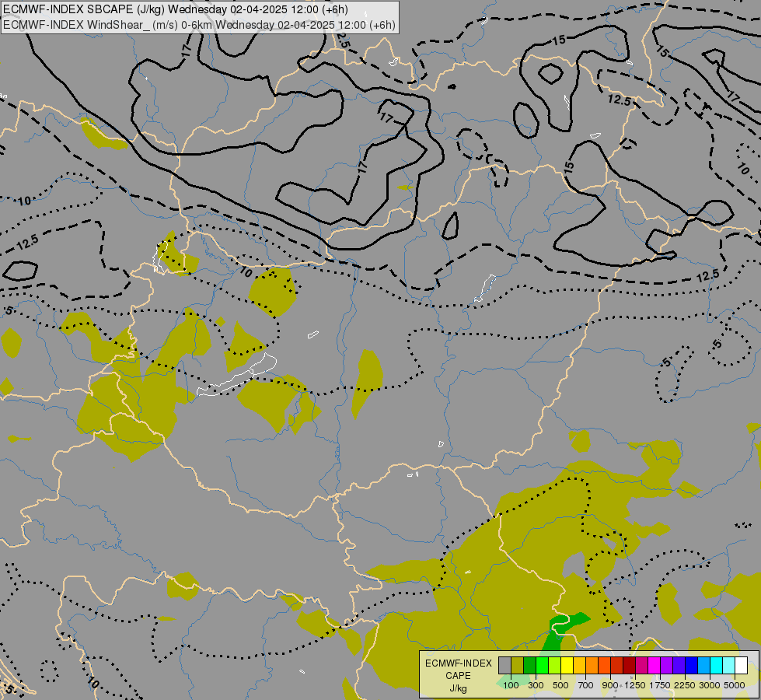Screen dimensions: 761x700
Task: Click the 100 value in CAPE legend
Action: pos(511,685)
